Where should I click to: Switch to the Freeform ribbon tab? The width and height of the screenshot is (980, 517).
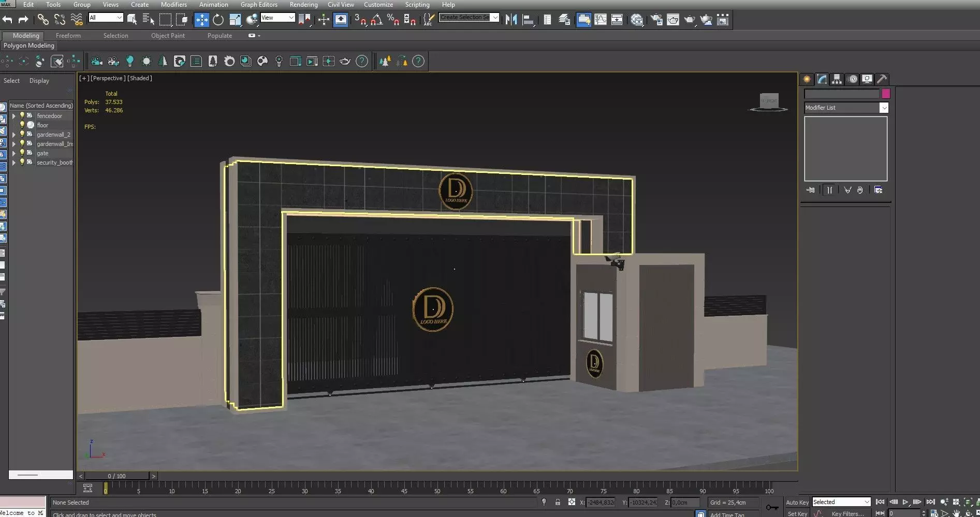click(x=68, y=36)
